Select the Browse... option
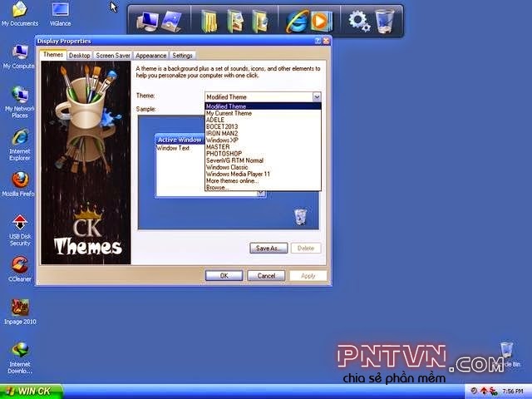 [x=263, y=187]
